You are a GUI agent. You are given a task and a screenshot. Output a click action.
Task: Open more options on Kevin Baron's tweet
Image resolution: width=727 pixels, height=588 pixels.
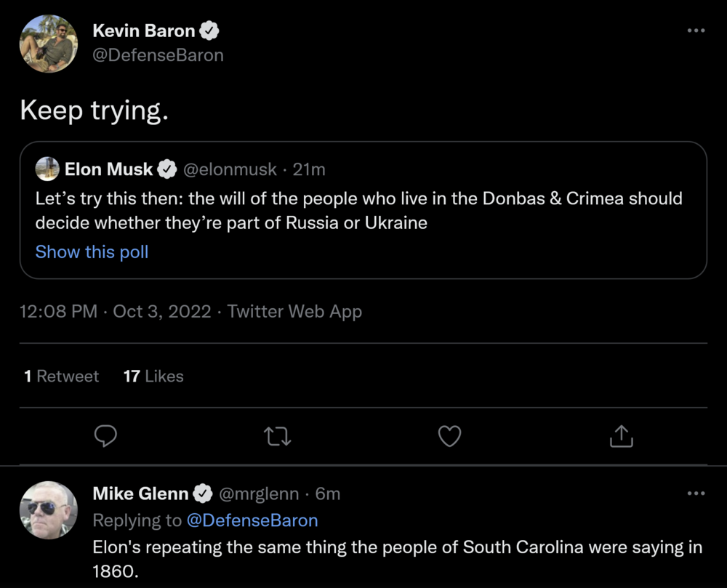pos(696,30)
